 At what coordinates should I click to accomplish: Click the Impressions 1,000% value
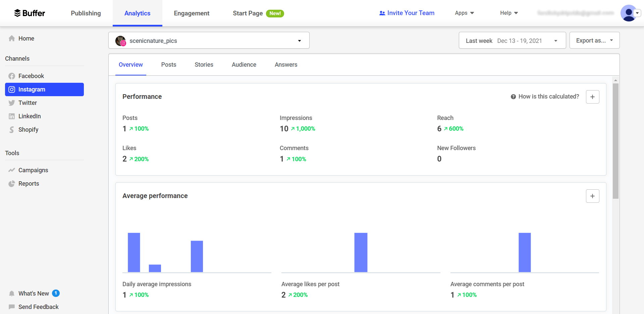[x=303, y=129]
